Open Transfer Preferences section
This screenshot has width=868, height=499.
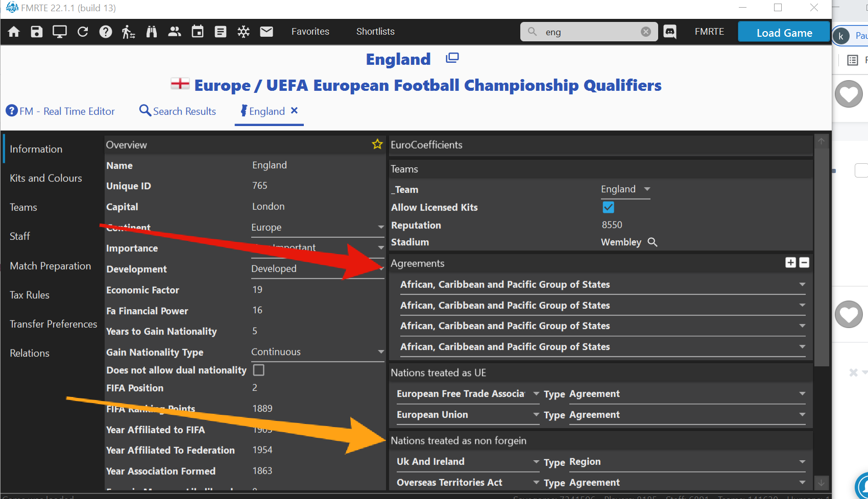coord(54,324)
